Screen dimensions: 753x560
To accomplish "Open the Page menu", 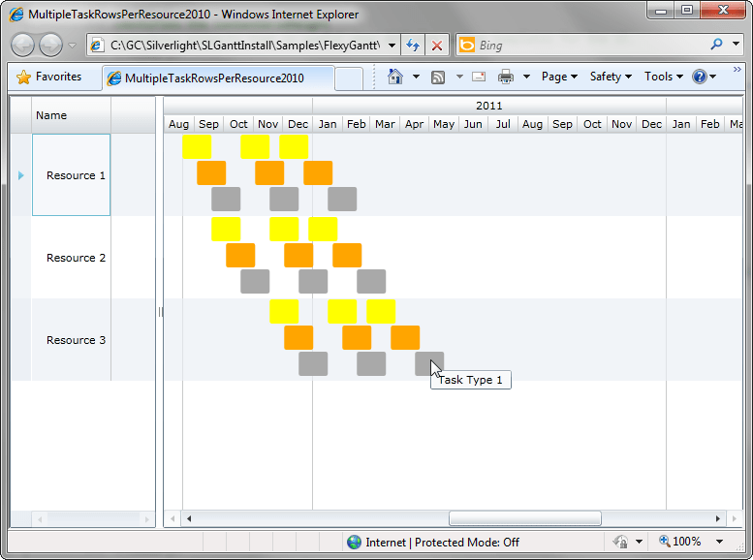I will [559, 77].
